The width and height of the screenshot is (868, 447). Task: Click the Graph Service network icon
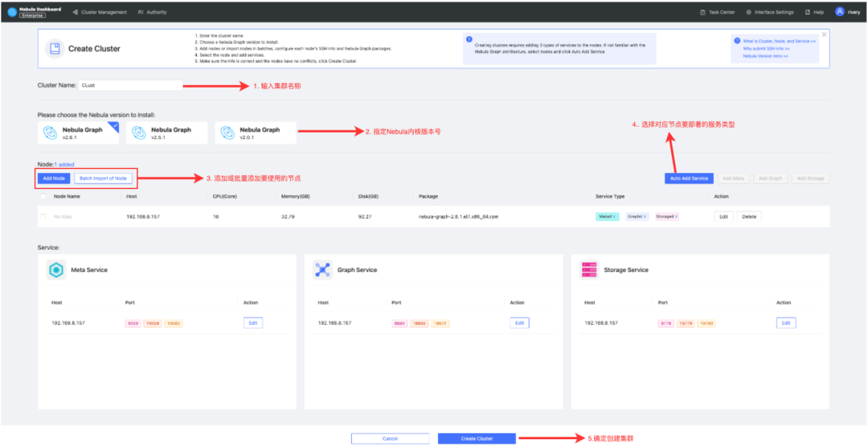pyautogui.click(x=322, y=270)
